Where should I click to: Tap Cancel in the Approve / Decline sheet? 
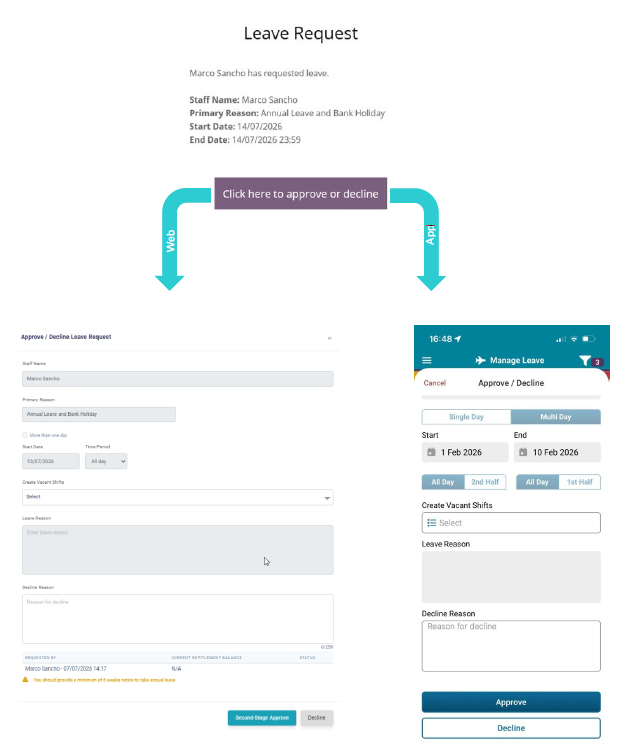(434, 383)
